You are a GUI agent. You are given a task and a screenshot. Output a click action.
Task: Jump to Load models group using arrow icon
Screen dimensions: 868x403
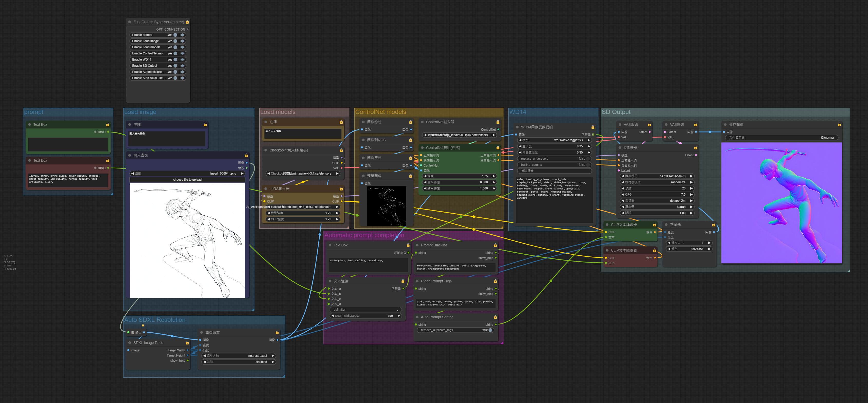click(x=182, y=47)
